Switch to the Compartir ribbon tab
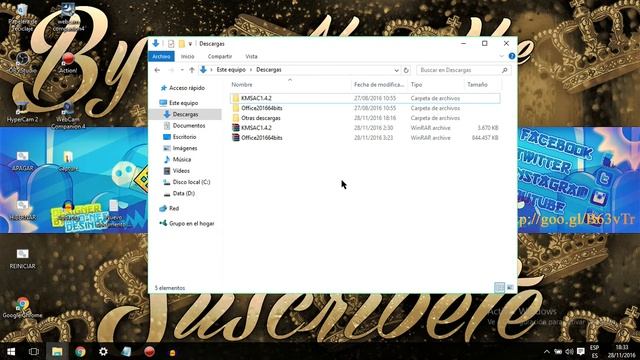640x360 pixels. pyautogui.click(x=220, y=56)
